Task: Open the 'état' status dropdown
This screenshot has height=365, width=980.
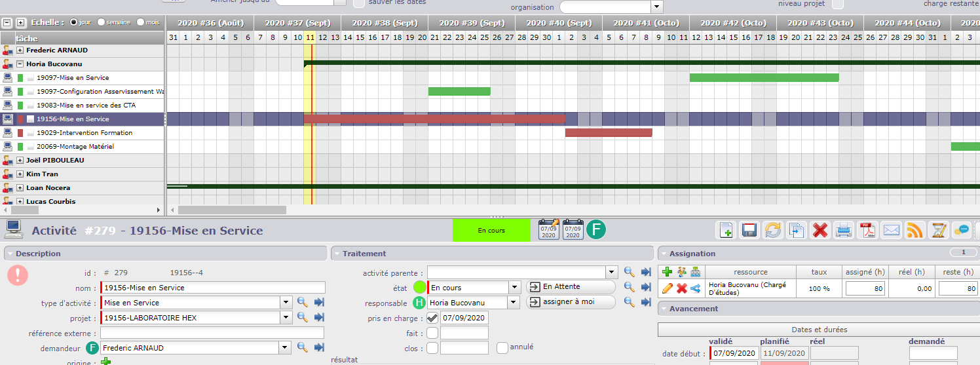Action: (514, 288)
